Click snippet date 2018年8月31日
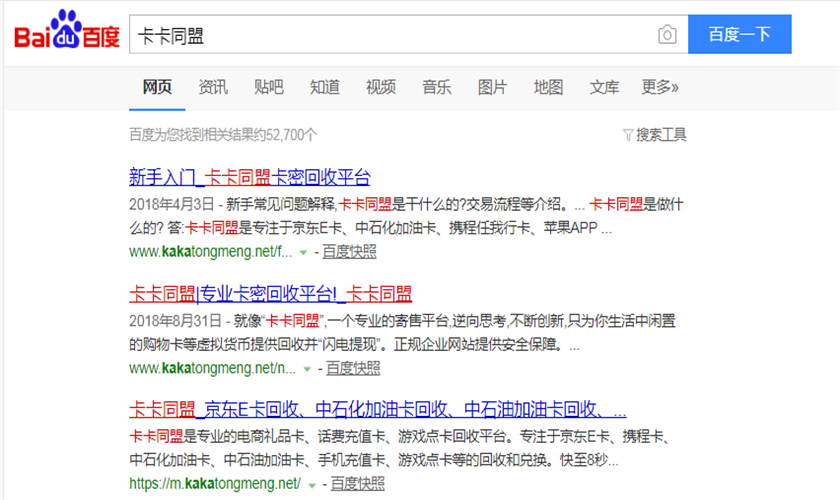Image resolution: width=840 pixels, height=500 pixels. point(175,321)
